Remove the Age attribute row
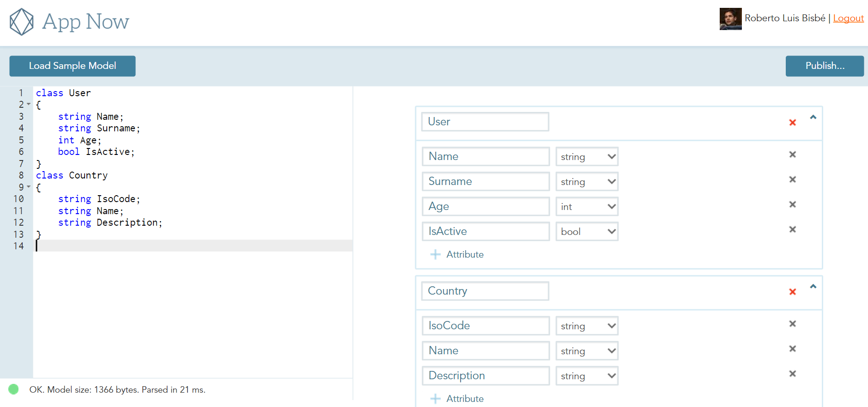 click(x=792, y=204)
